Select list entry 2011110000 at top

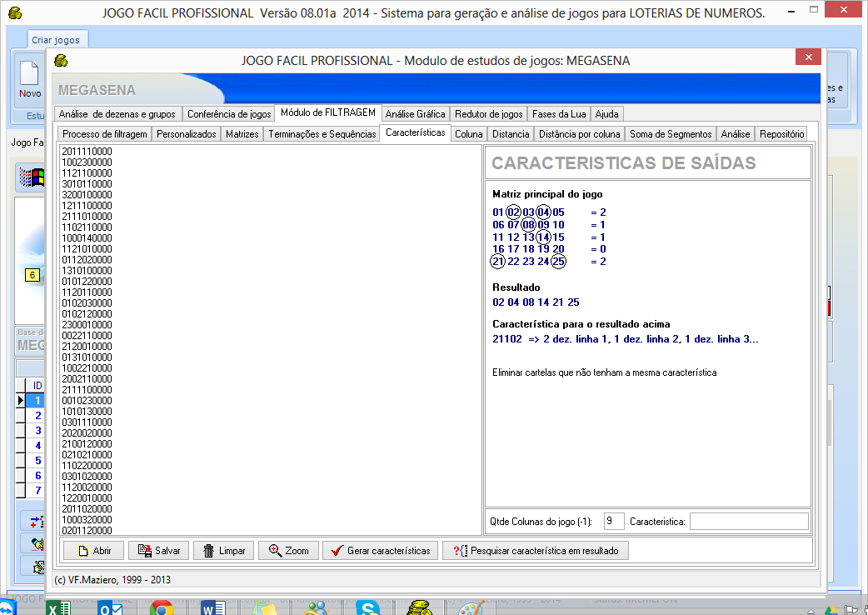[x=87, y=151]
